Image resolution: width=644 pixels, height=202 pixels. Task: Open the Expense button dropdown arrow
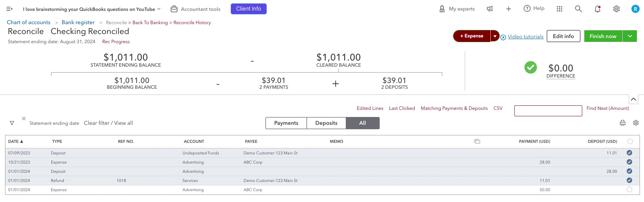(495, 36)
